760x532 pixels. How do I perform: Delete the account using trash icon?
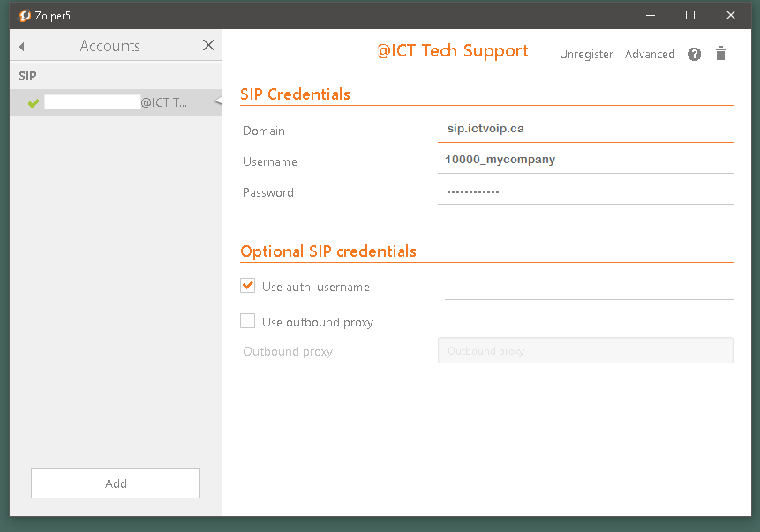click(x=721, y=53)
